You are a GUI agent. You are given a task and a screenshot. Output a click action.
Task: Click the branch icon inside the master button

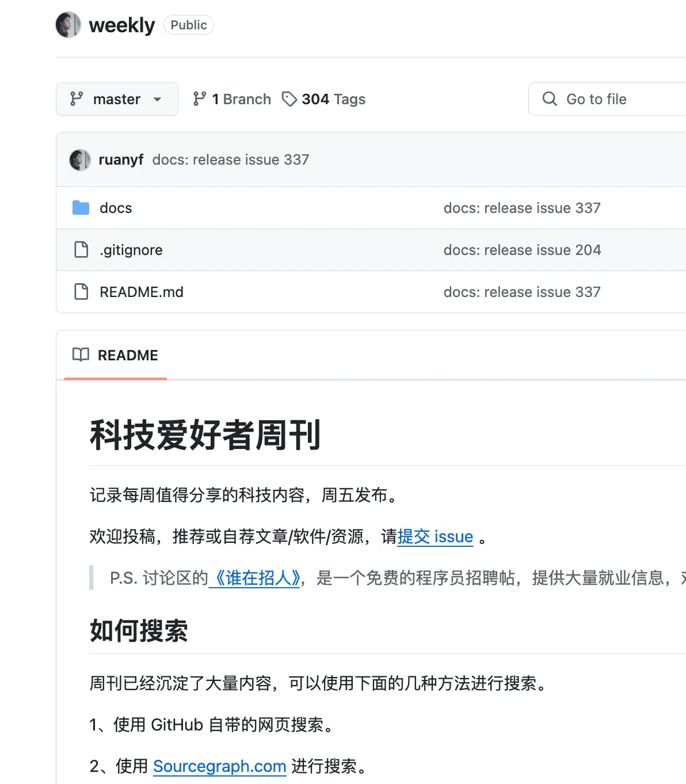(x=77, y=99)
